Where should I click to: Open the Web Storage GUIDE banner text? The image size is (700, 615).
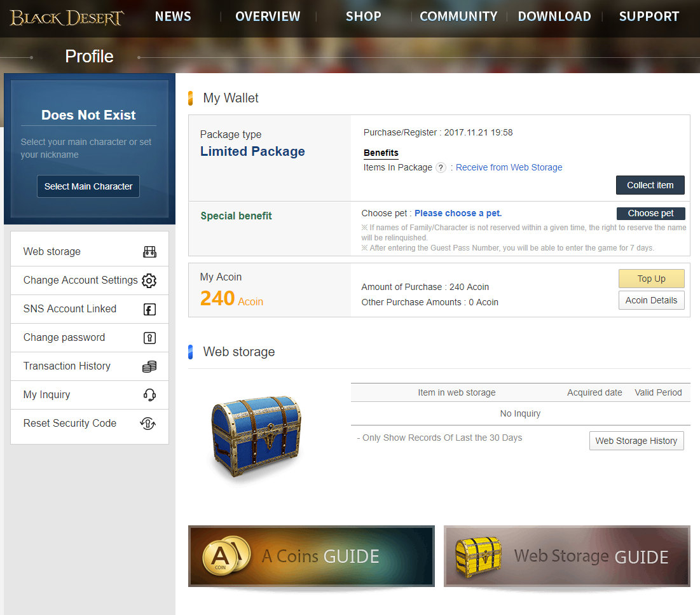591,556
